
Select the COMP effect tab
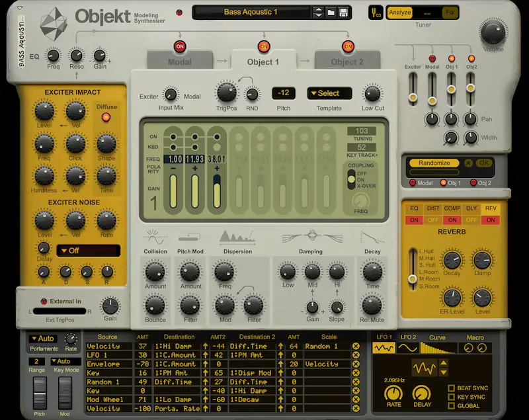pyautogui.click(x=452, y=208)
